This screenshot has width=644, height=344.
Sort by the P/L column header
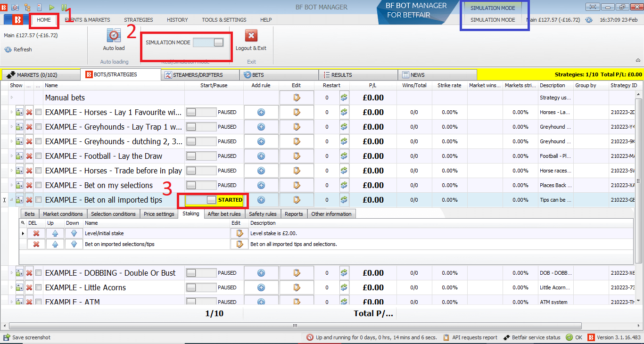[373, 85]
